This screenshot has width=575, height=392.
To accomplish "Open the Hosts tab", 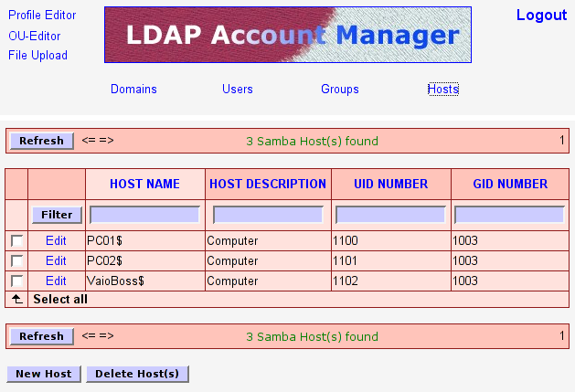I will 443,90.
